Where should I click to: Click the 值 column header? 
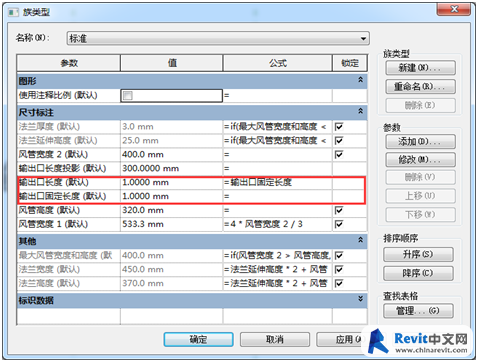(172, 63)
